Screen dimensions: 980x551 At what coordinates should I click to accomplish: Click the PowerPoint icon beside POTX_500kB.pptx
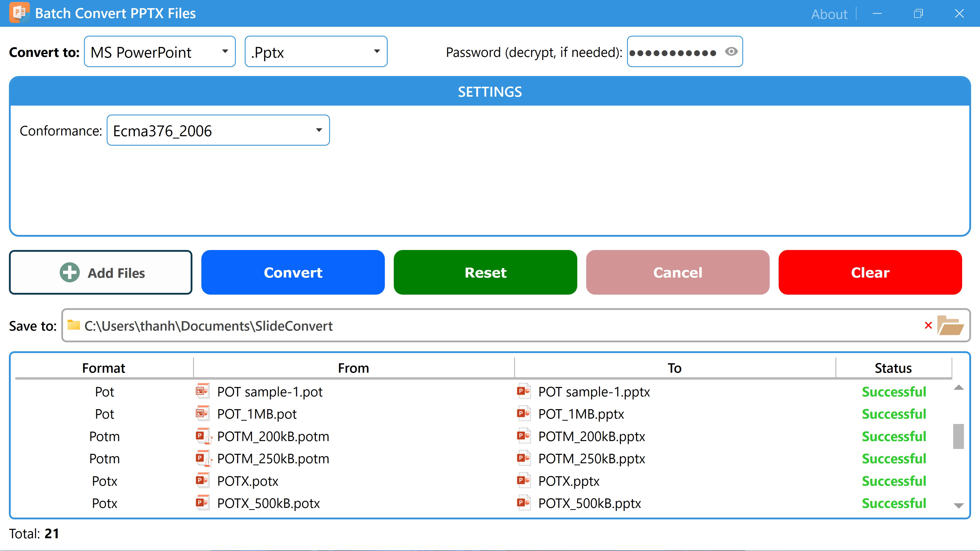(x=524, y=503)
